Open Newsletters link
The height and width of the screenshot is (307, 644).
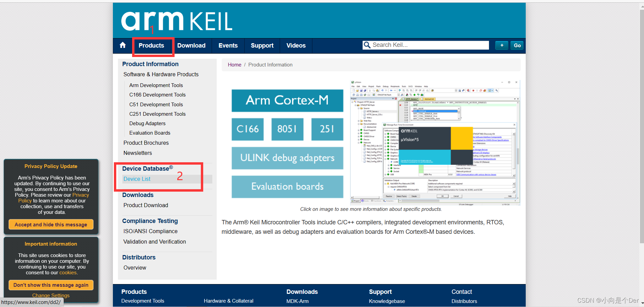click(137, 153)
